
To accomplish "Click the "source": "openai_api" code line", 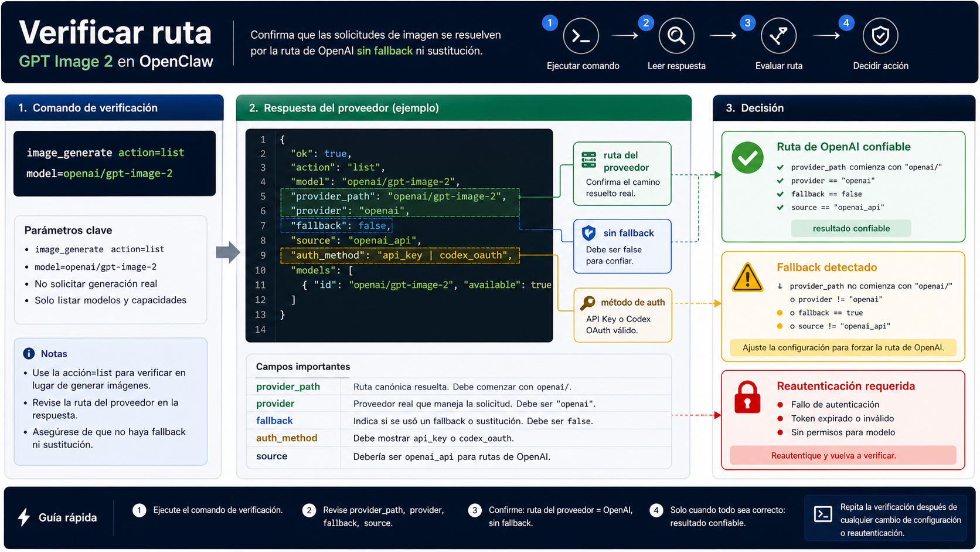I will click(x=356, y=241).
